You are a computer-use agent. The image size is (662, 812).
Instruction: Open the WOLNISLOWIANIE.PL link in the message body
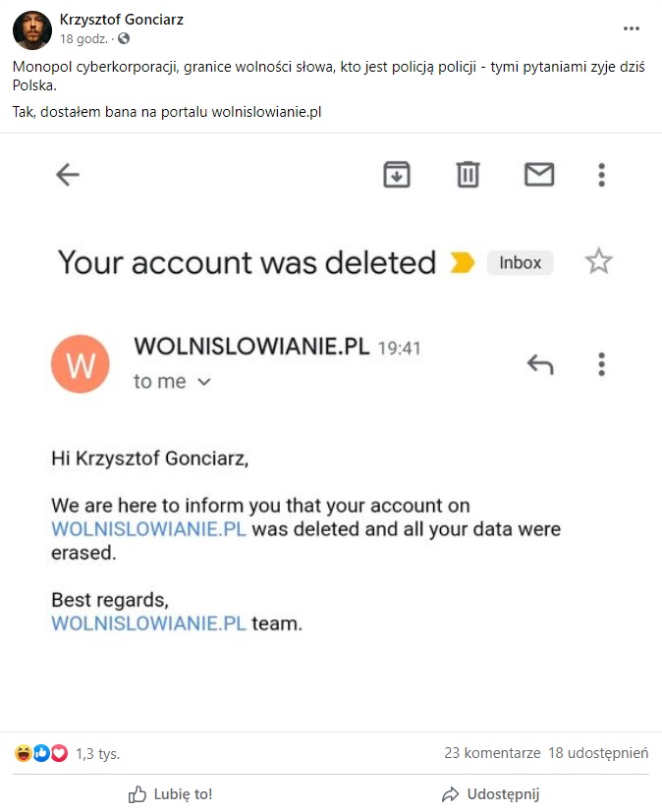(x=148, y=529)
